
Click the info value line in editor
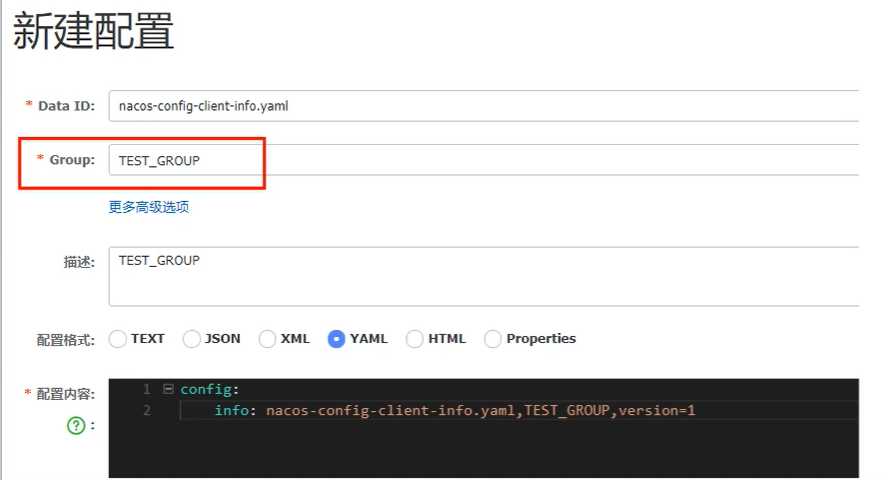454,410
